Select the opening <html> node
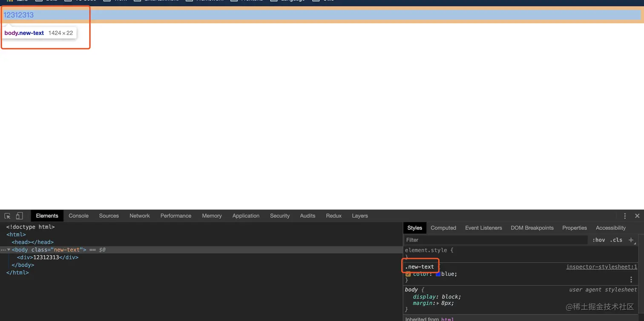 tap(16, 234)
